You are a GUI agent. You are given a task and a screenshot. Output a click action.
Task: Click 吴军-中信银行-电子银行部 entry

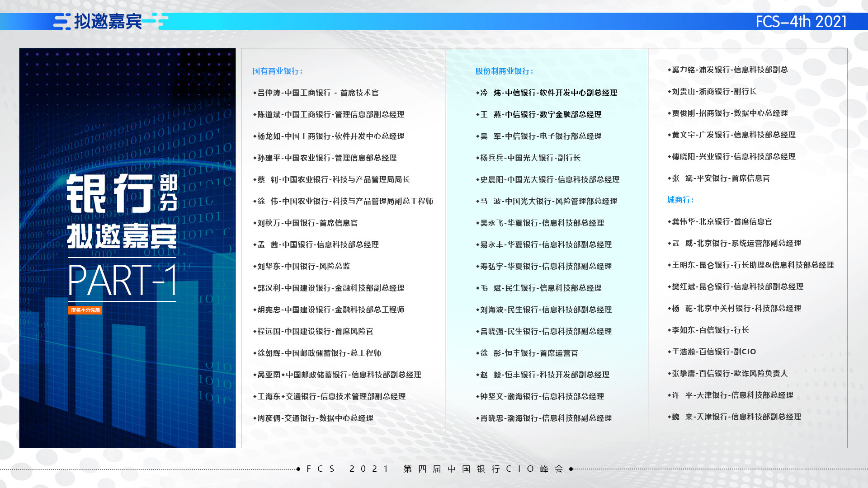[539, 136]
